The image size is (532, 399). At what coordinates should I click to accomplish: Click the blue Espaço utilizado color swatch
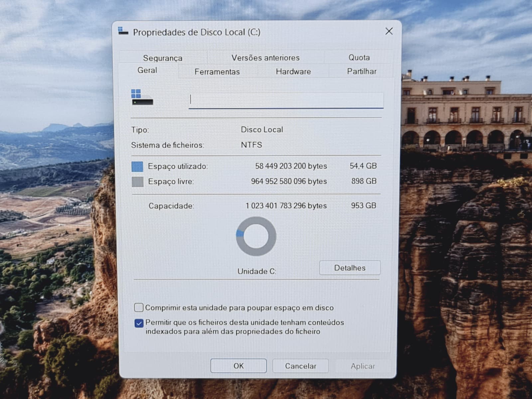pyautogui.click(x=137, y=166)
